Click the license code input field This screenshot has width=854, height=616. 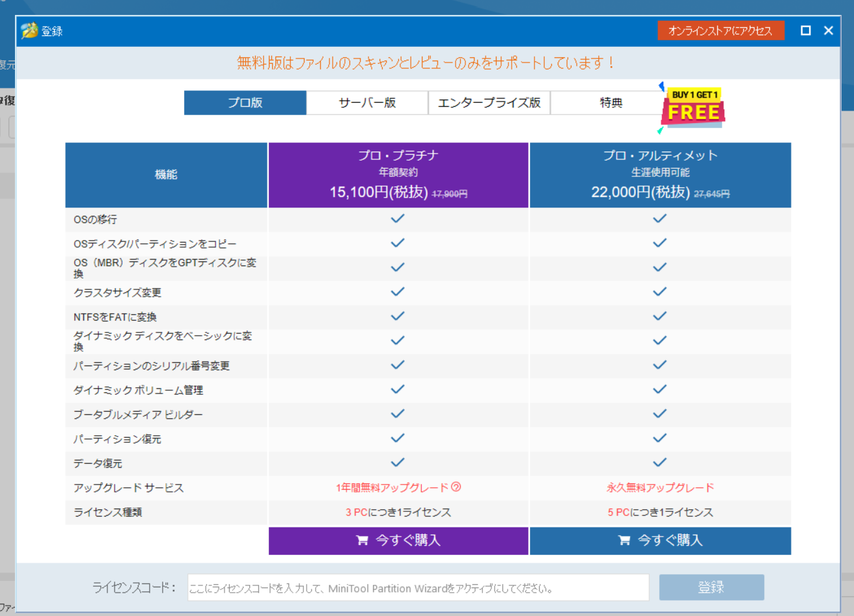point(418,588)
